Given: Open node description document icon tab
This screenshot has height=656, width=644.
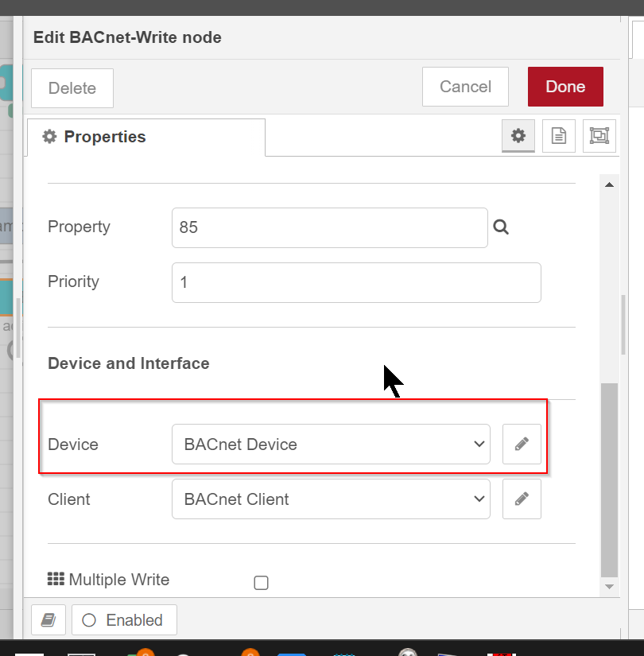Looking at the screenshot, I should click(559, 135).
